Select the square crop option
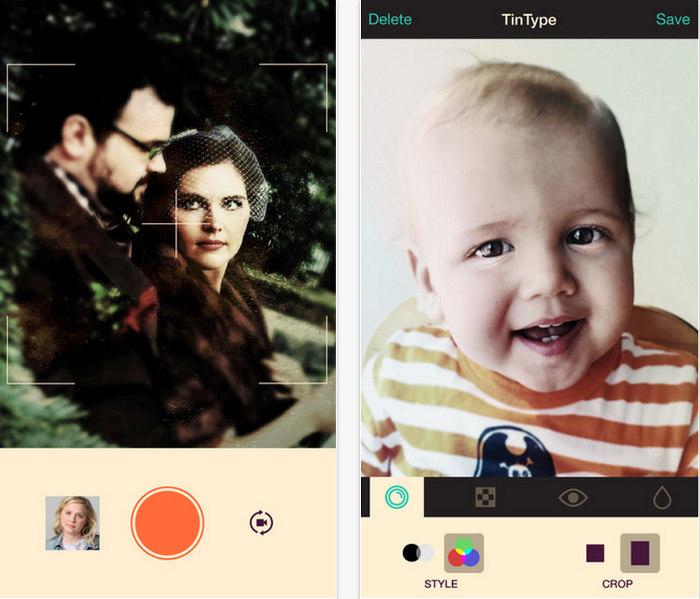This screenshot has width=700, height=599. coord(595,553)
